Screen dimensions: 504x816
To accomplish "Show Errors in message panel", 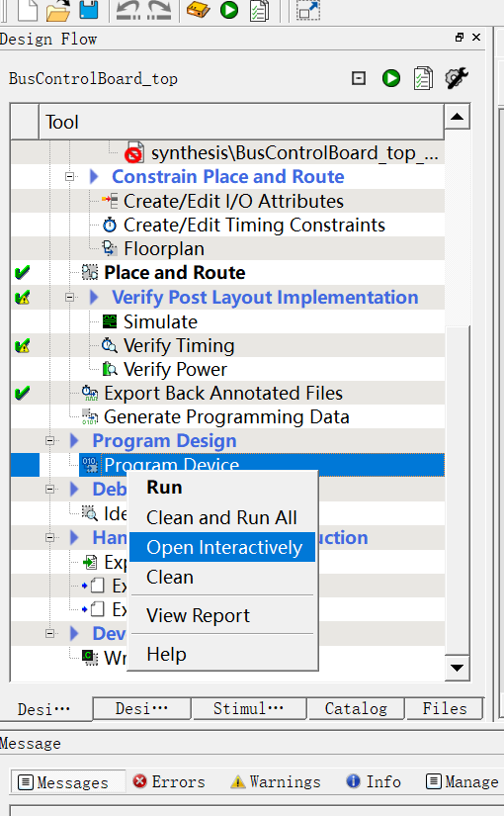I will (x=169, y=781).
